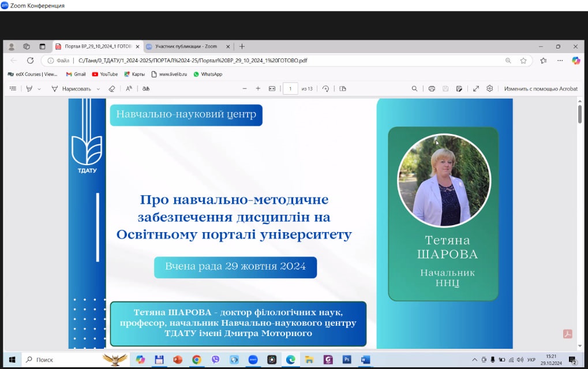
Task: Switch to the Участник публикации - Zoom tab
Action: tap(186, 46)
